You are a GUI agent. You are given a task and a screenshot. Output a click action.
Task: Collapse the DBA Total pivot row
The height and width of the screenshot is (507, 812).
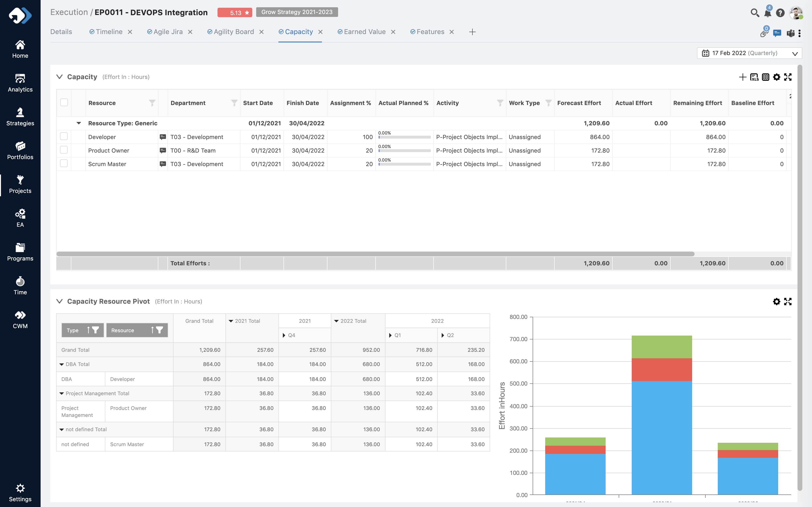[x=62, y=364]
